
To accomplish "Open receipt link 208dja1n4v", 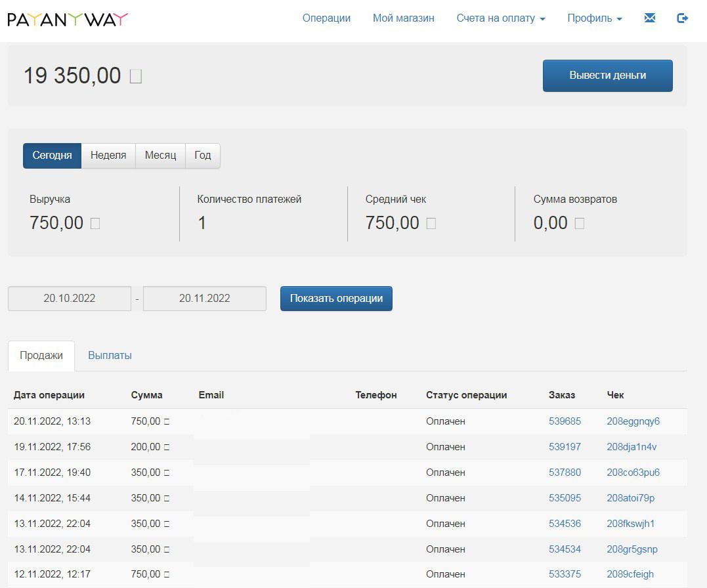I will click(x=632, y=447).
